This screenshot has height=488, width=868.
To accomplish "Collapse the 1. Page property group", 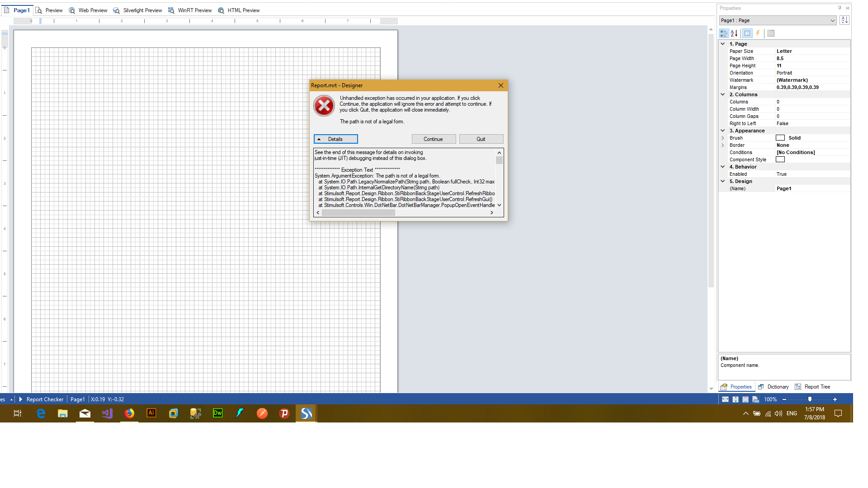I will [723, 44].
